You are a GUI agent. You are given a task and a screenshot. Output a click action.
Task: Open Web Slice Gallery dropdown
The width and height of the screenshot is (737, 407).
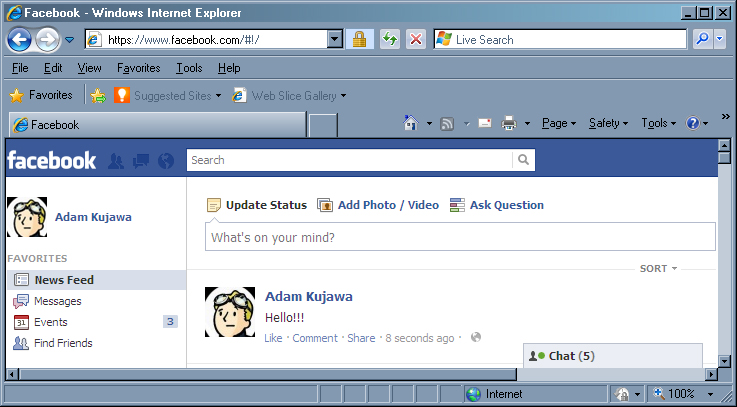click(x=289, y=96)
